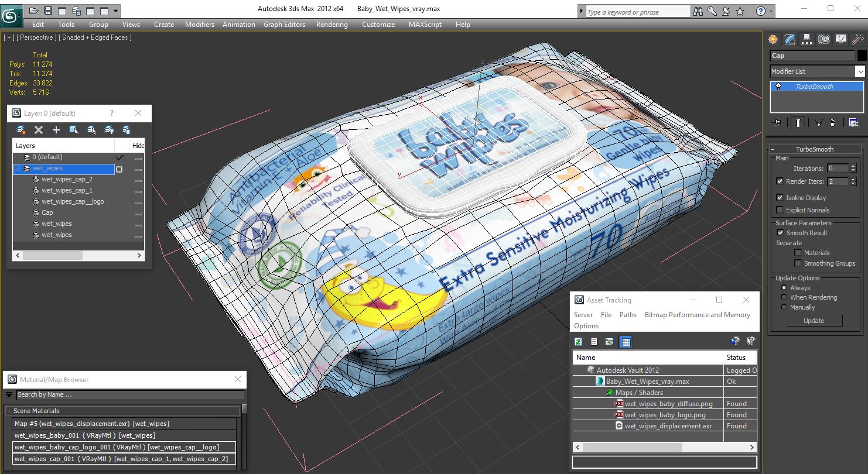The height and width of the screenshot is (474, 868).
Task: Open the Create command panel tab
Action: click(x=773, y=39)
